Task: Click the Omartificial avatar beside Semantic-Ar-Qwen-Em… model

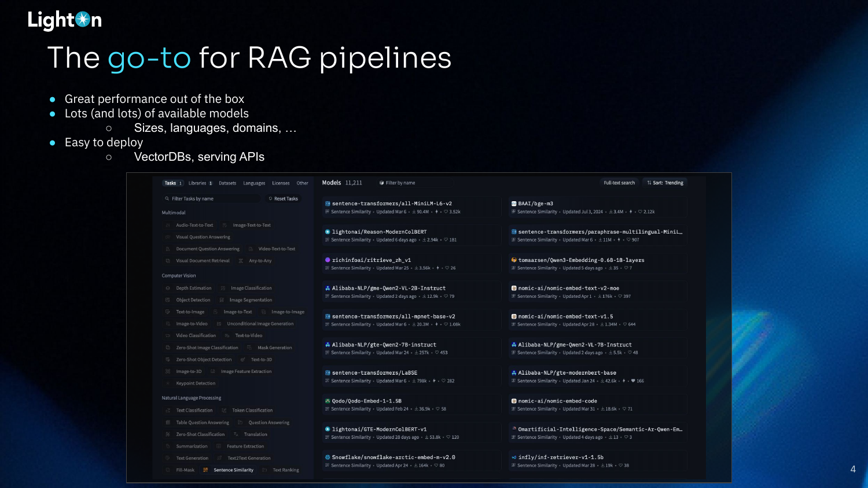Action: [514, 429]
